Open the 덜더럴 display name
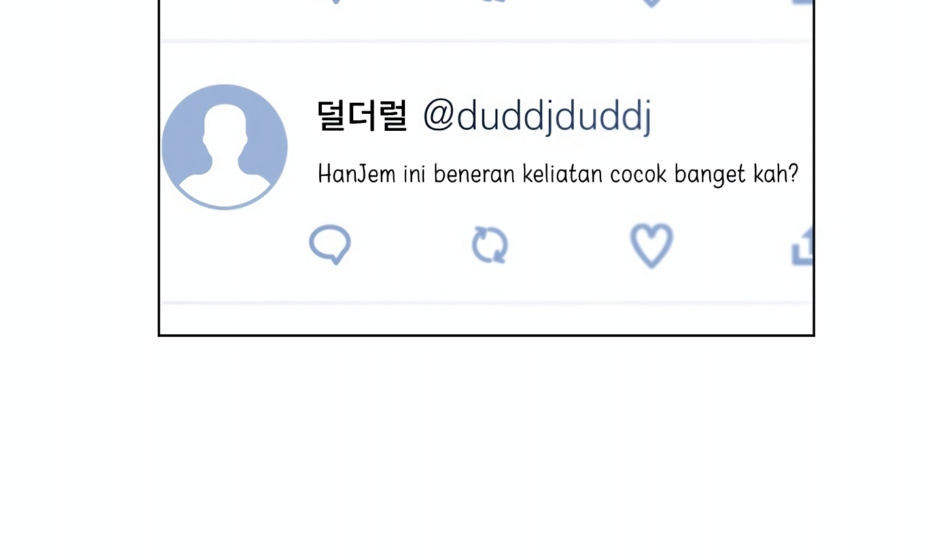 tap(362, 116)
